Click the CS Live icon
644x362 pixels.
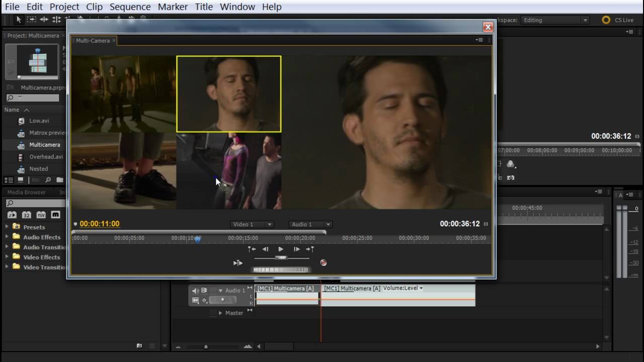click(x=606, y=20)
